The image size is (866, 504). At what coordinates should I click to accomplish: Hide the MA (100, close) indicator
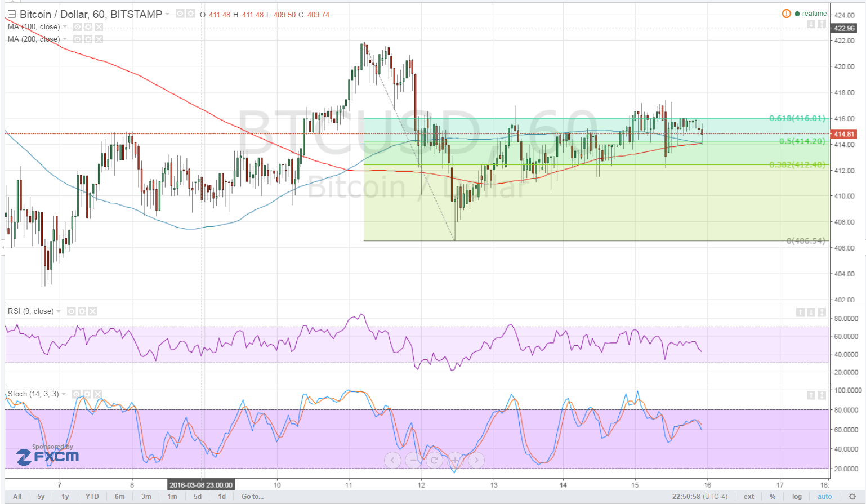[77, 26]
